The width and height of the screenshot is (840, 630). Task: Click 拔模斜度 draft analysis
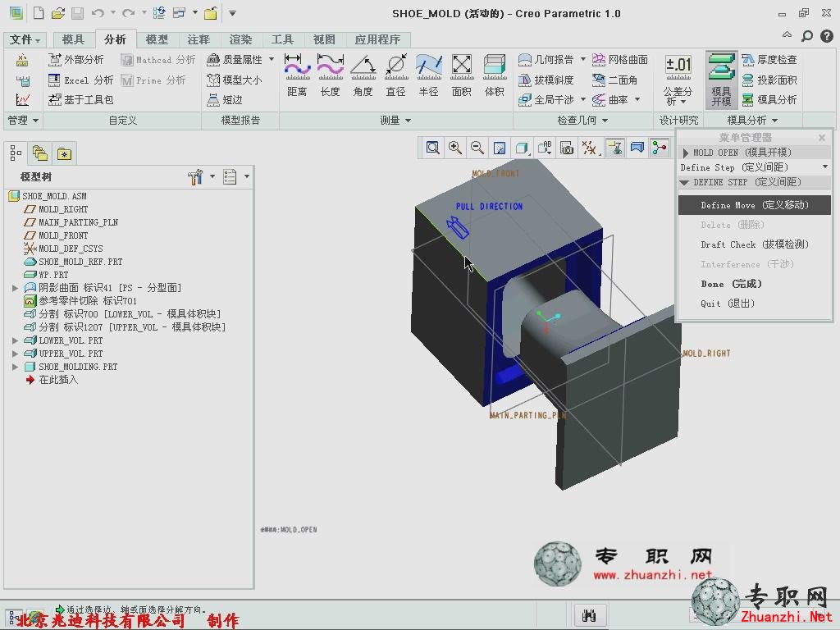[x=546, y=80]
